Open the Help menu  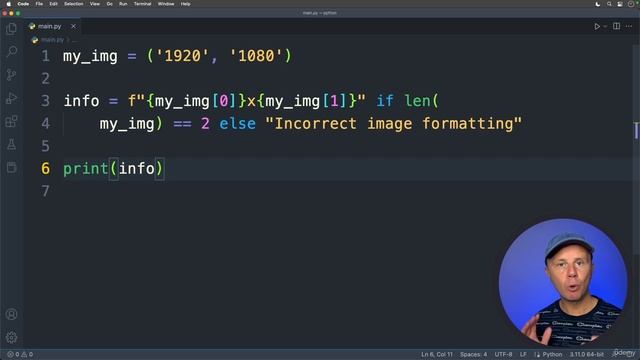tap(185, 4)
